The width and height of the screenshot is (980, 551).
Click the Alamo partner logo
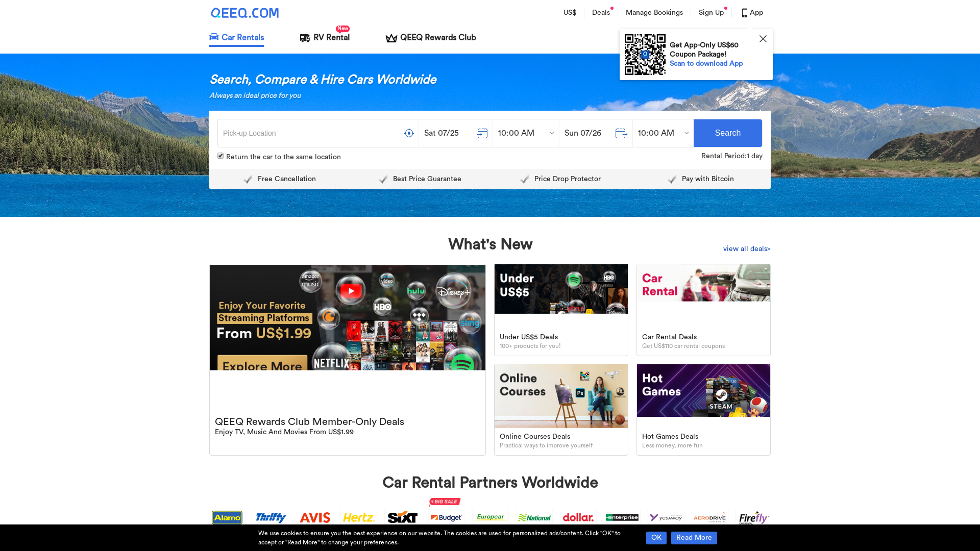coord(227,517)
